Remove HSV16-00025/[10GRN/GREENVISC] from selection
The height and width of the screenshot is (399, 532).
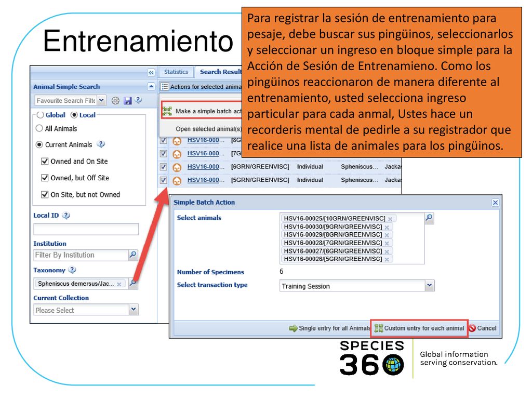[390, 219]
